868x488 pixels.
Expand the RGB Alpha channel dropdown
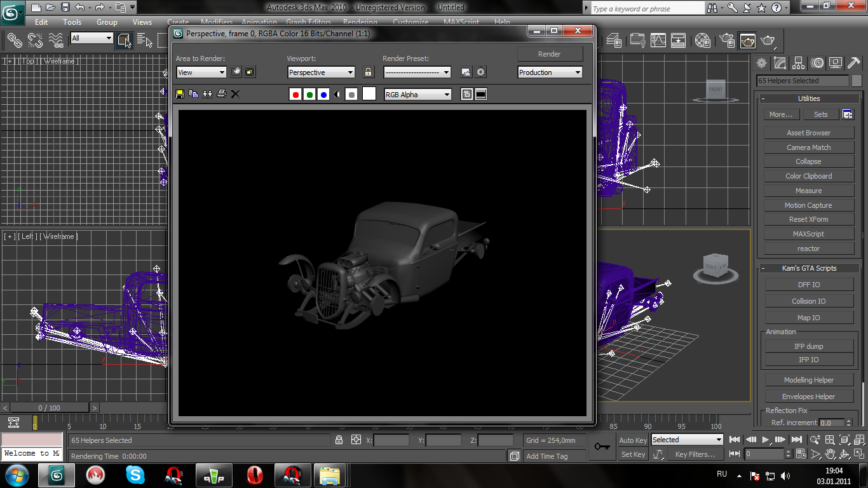[417, 95]
